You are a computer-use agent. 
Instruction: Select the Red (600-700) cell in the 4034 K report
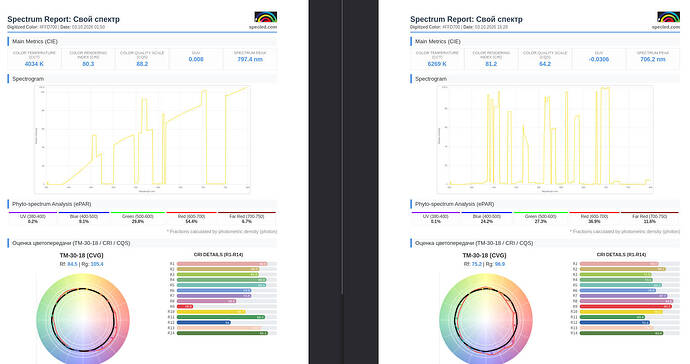click(x=191, y=218)
